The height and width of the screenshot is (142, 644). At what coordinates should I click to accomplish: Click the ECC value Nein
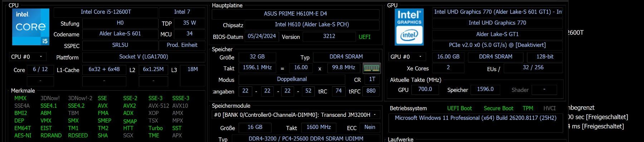[370, 127]
